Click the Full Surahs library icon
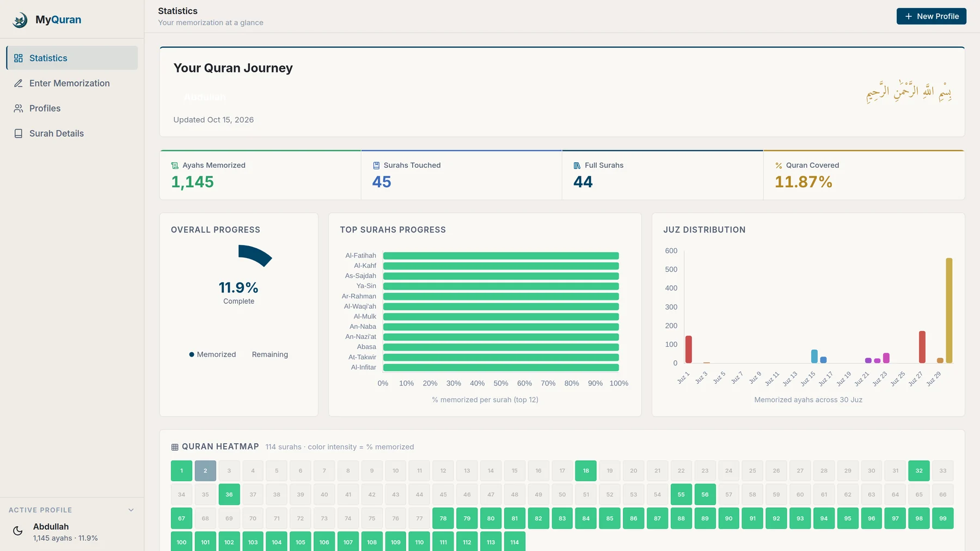980x551 pixels. click(x=577, y=166)
